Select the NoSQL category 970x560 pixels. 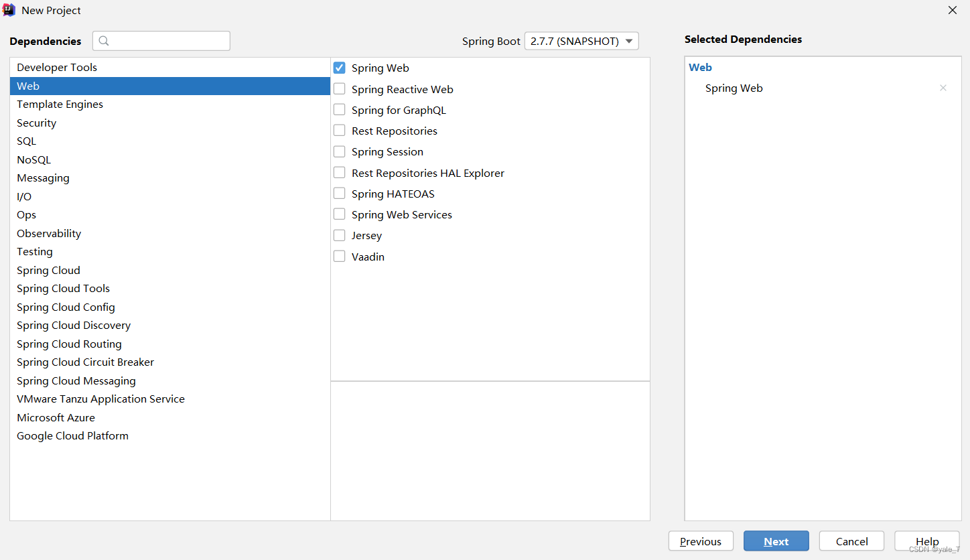coord(170,159)
